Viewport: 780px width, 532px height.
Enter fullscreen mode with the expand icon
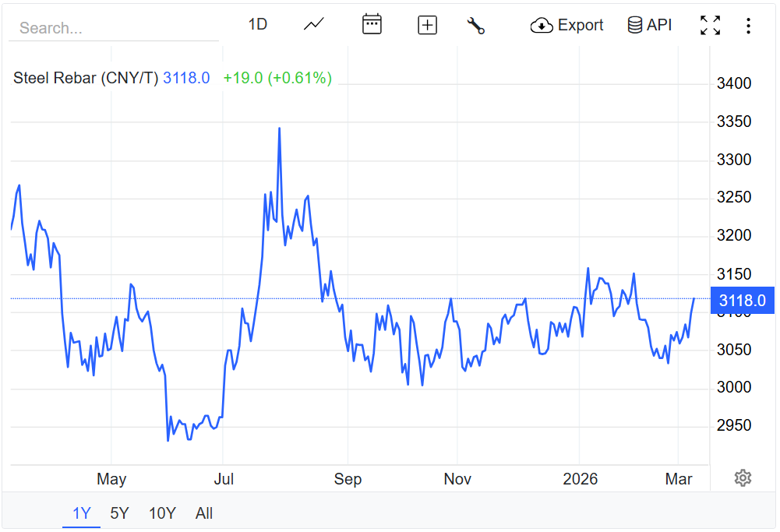click(710, 25)
